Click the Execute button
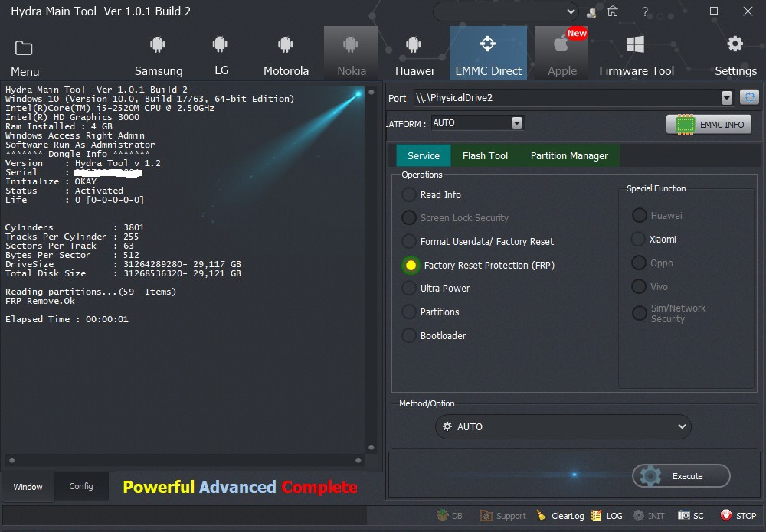The width and height of the screenshot is (766, 532). pyautogui.click(x=681, y=476)
